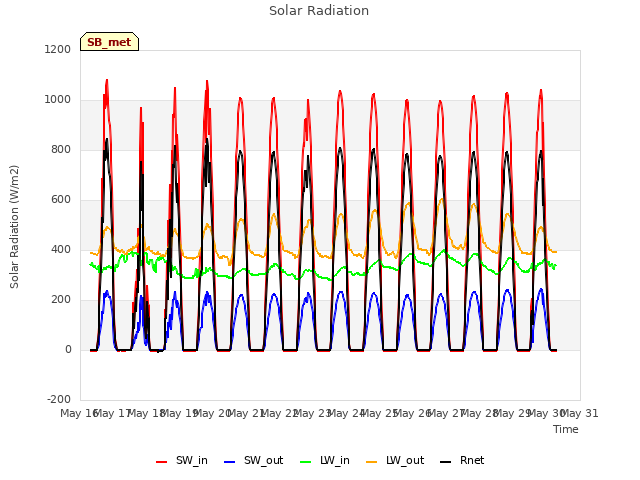This screenshot has width=640, height=480.
Task: Click the 200 y-axis tick label
Action: point(61,300)
